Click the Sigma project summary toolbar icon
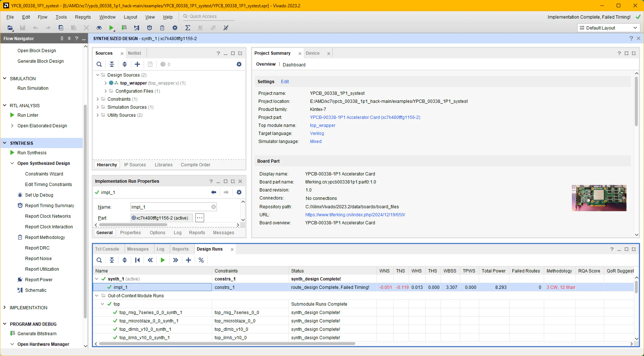The height and width of the screenshot is (356, 644). tap(188, 28)
